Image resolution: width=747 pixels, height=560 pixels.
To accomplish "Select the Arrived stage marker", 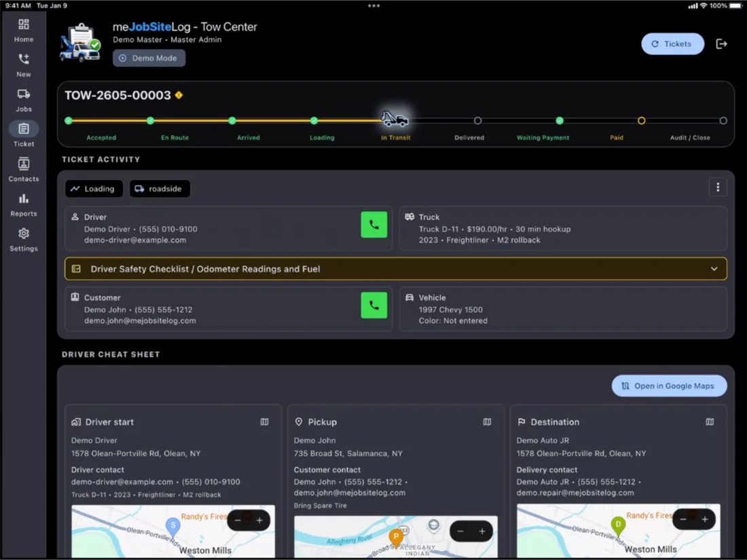I will click(x=232, y=121).
